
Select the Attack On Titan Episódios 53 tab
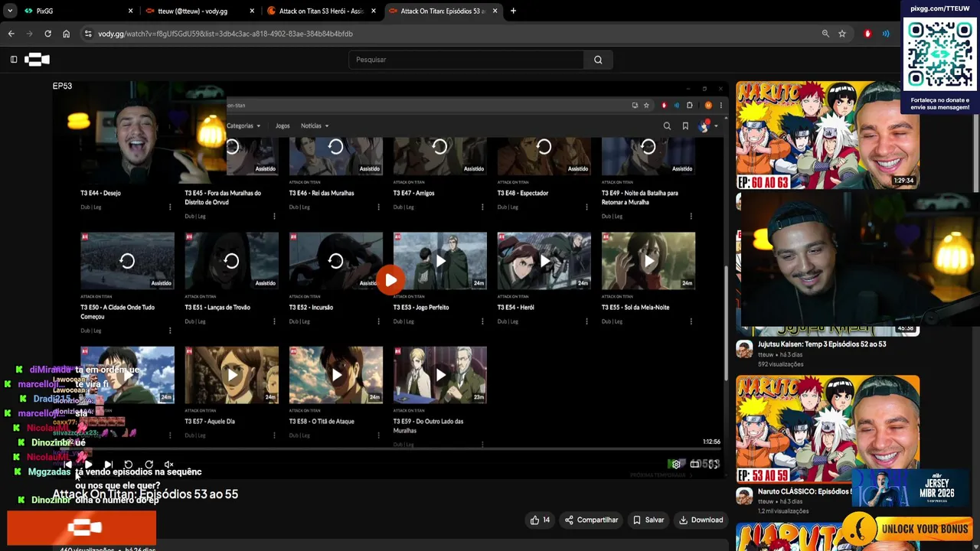click(x=443, y=11)
